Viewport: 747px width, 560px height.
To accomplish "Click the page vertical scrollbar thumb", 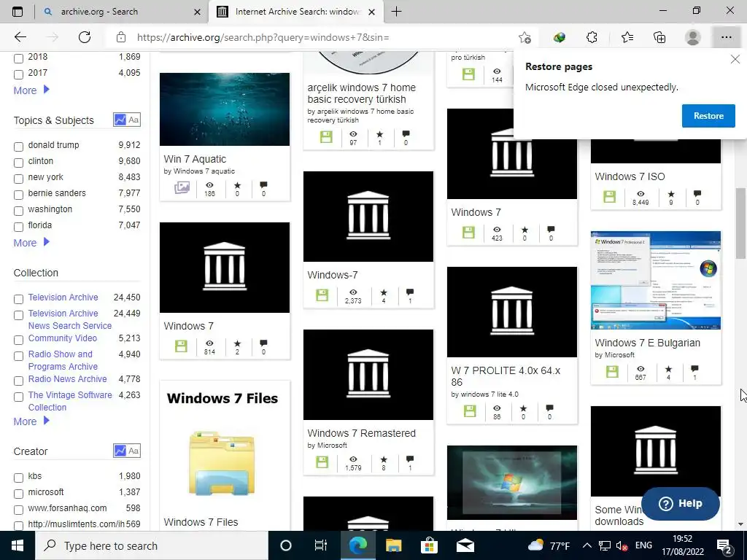I will click(x=740, y=224).
